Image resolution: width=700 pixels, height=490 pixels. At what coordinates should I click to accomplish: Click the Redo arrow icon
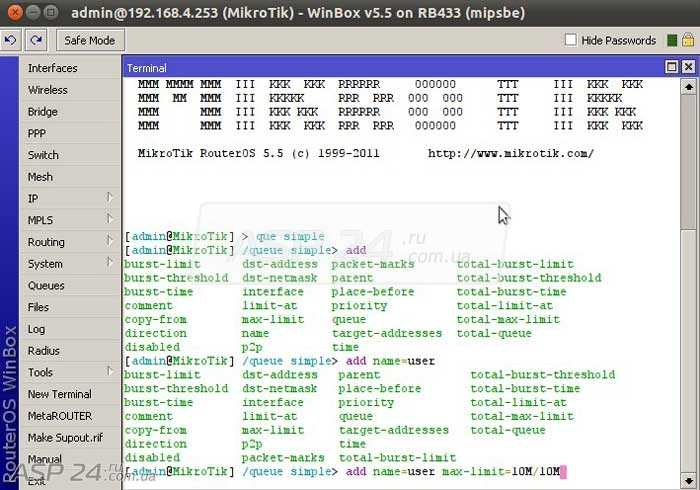point(36,40)
